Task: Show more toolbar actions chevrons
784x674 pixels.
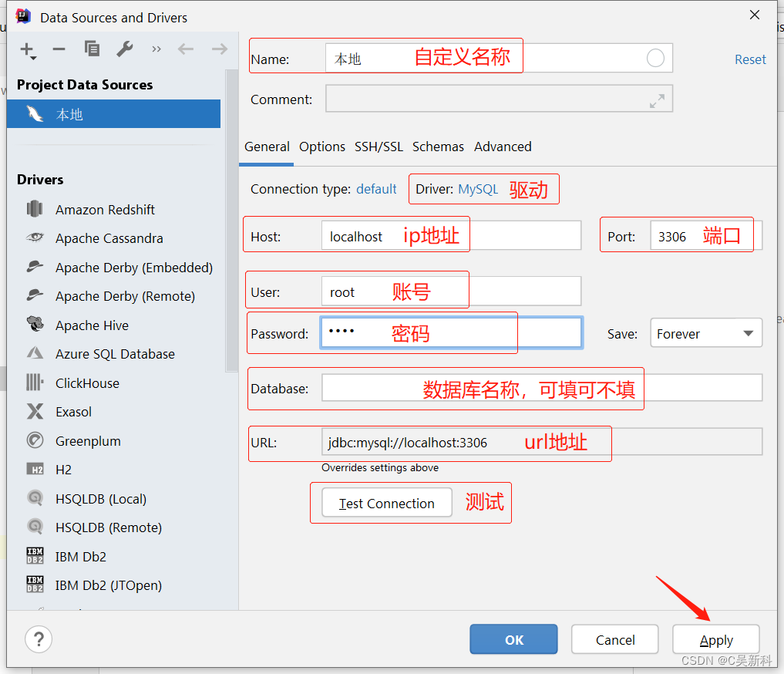Action: pyautogui.click(x=156, y=49)
